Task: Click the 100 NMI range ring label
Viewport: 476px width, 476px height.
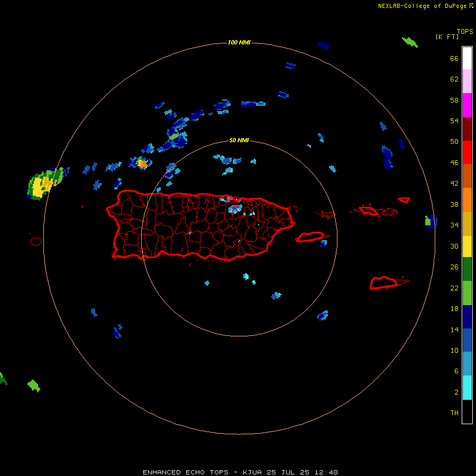Action: [x=239, y=42]
